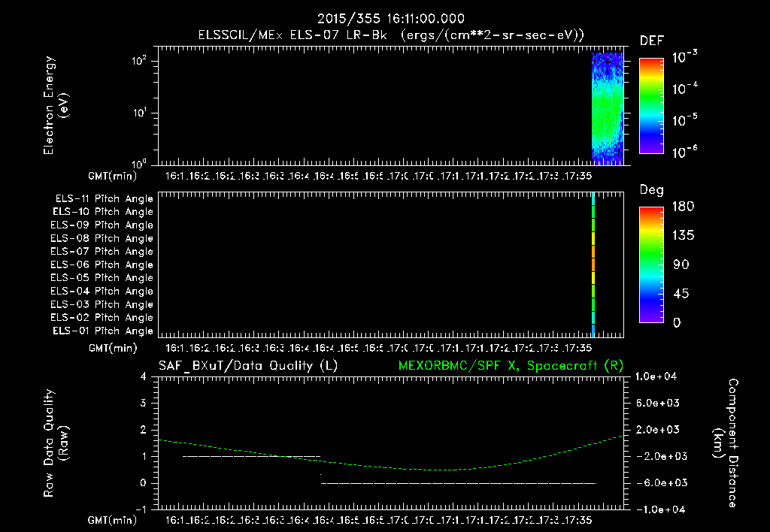Click the ELS-05 Pitch Angle row label
Viewport: 770px width, 532px height.
[102, 278]
